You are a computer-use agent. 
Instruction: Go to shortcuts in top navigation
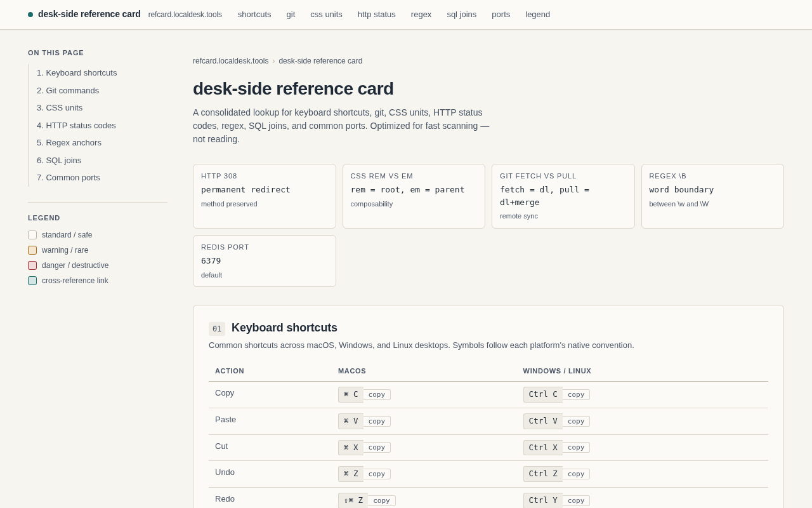click(254, 14)
